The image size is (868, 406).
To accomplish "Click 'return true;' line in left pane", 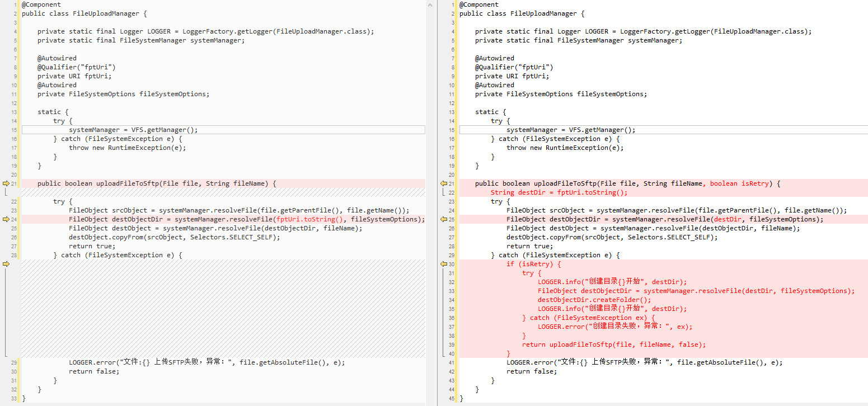I will (x=92, y=246).
